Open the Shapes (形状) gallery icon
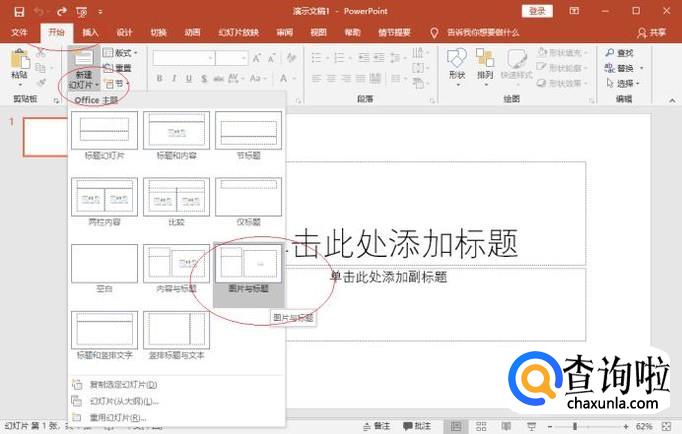Screen dimensions: 682x434 tap(456, 64)
